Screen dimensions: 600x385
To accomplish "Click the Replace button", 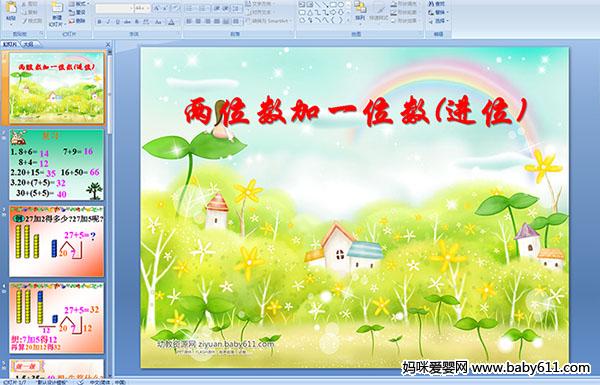I will point(438,12).
